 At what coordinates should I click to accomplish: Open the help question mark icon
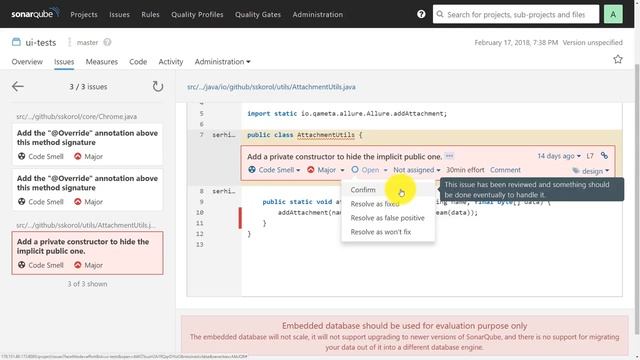click(x=421, y=14)
